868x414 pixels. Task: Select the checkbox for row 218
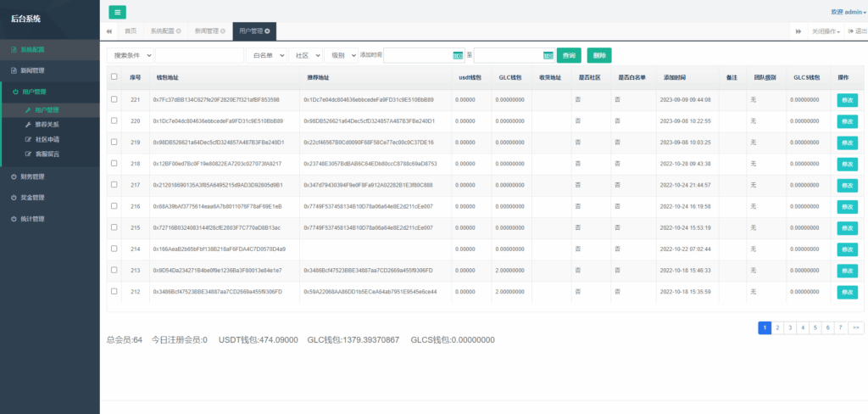point(114,163)
